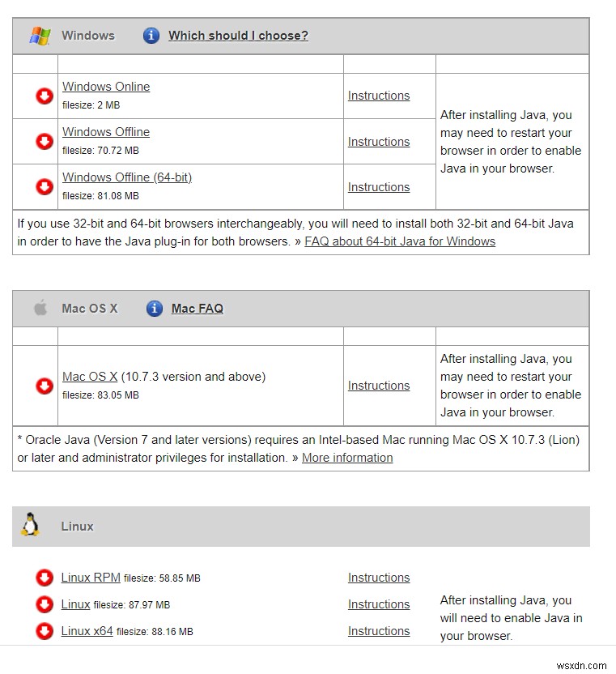Download the Linux RPM package

pyautogui.click(x=91, y=577)
